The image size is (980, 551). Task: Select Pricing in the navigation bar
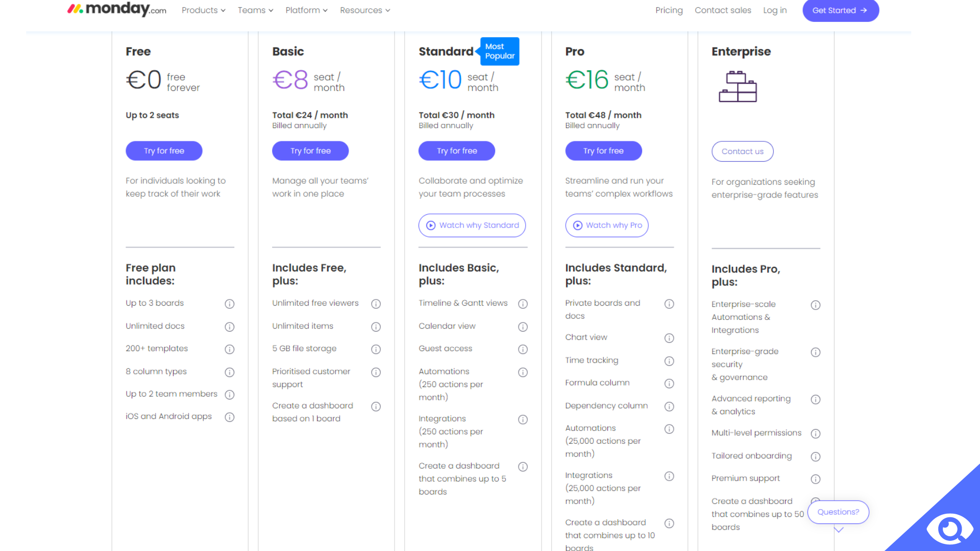pyautogui.click(x=669, y=10)
